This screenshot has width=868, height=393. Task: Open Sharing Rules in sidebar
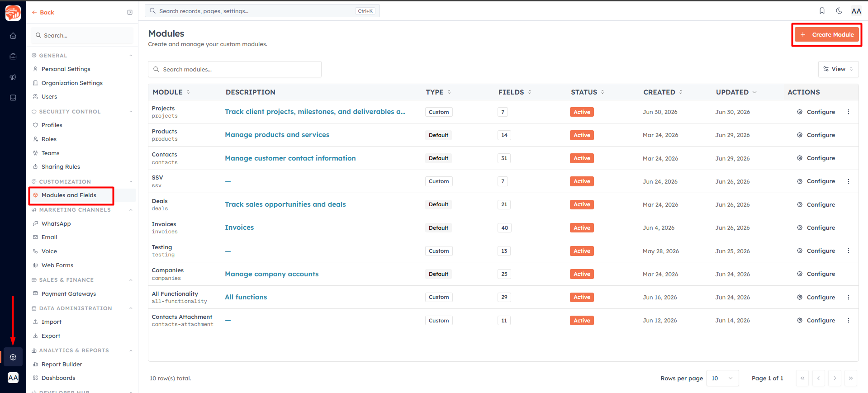point(61,166)
